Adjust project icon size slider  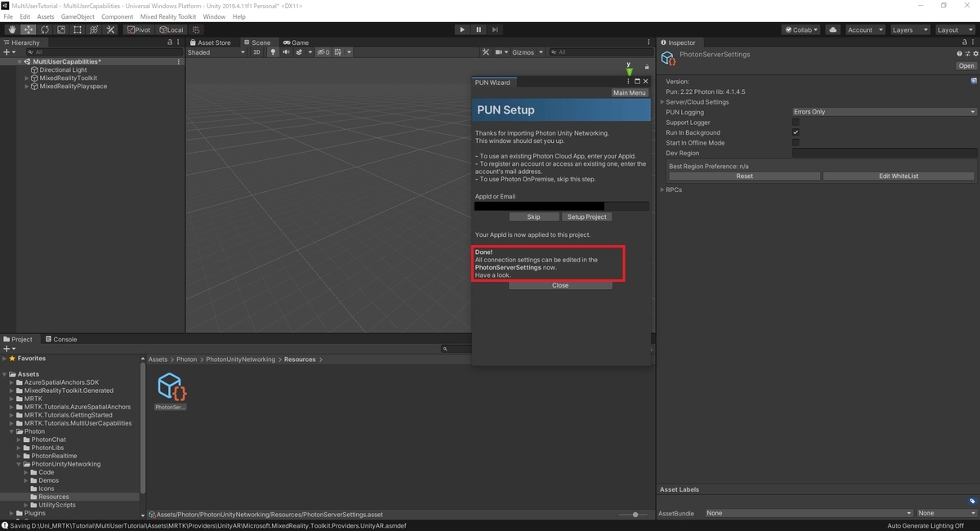tap(634, 515)
